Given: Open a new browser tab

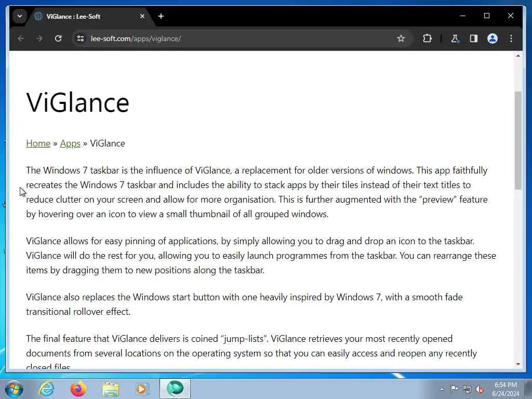Looking at the screenshot, I should [x=161, y=16].
